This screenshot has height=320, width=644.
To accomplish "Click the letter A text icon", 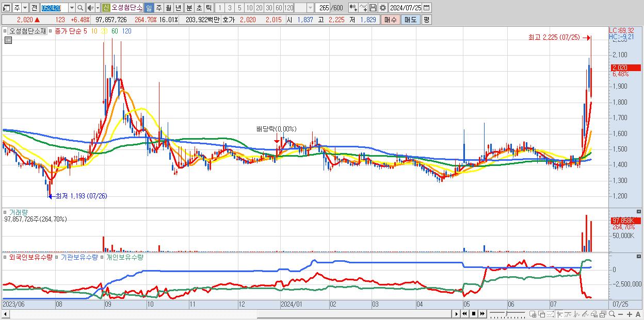I will point(638,314).
